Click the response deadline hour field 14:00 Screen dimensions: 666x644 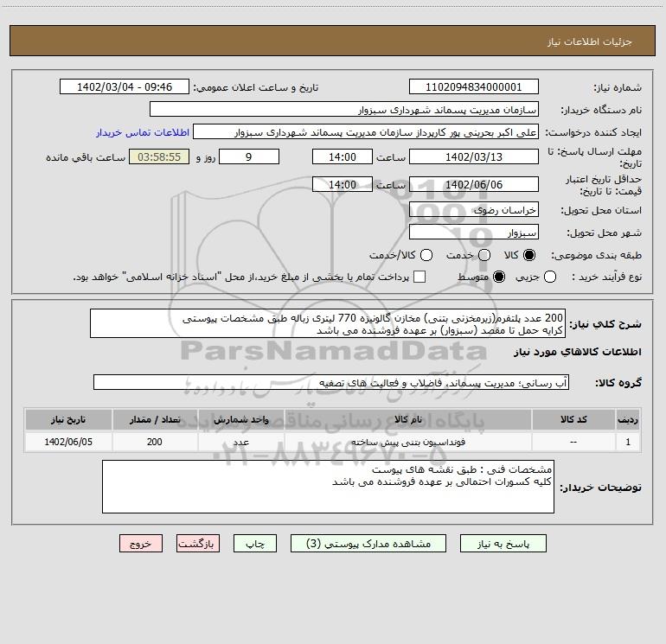(x=343, y=156)
